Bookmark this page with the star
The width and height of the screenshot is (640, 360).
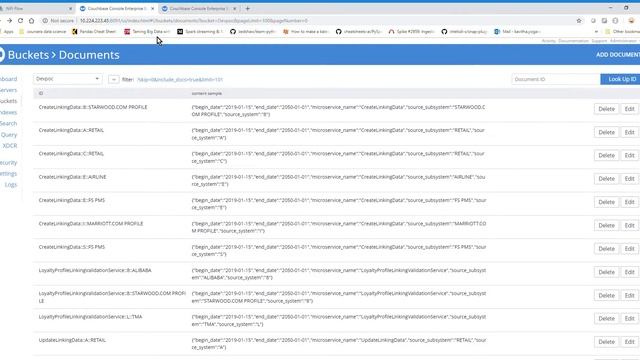(579, 20)
